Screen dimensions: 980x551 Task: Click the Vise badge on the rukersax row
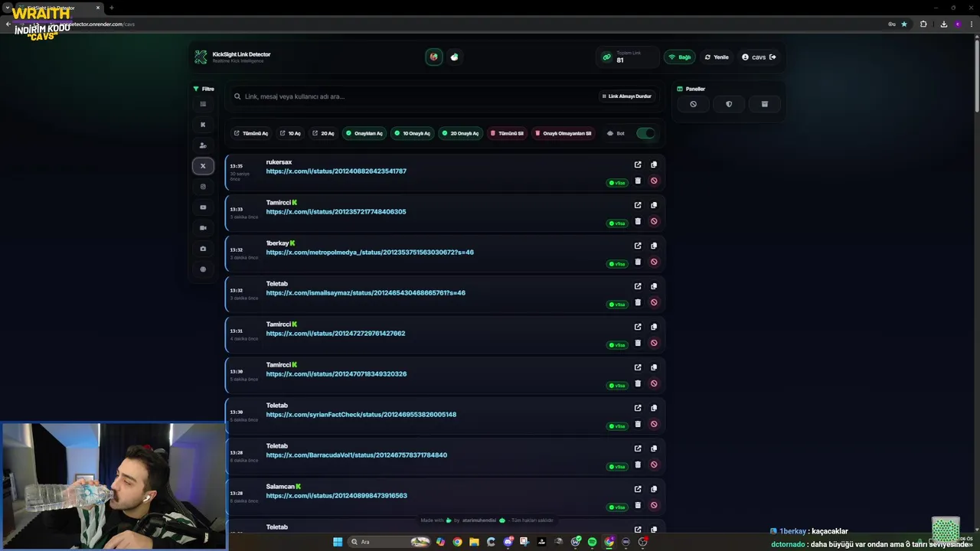[x=617, y=183]
